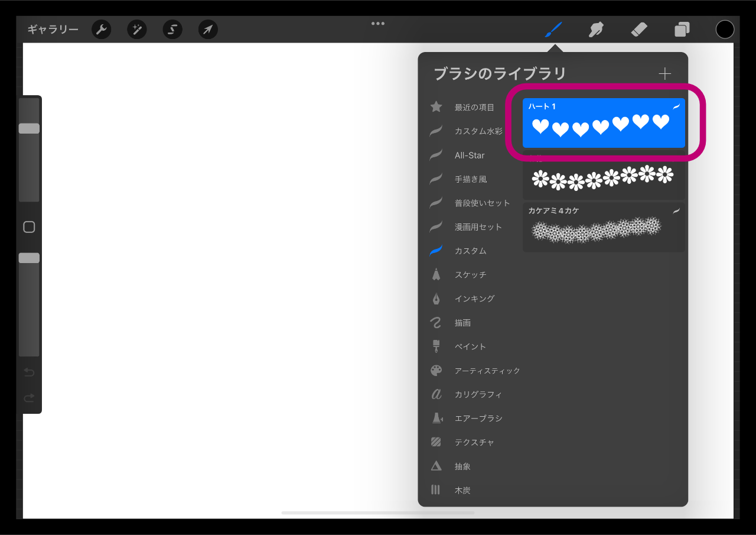Open インキング brush category
This screenshot has width=756, height=535.
coord(475,299)
